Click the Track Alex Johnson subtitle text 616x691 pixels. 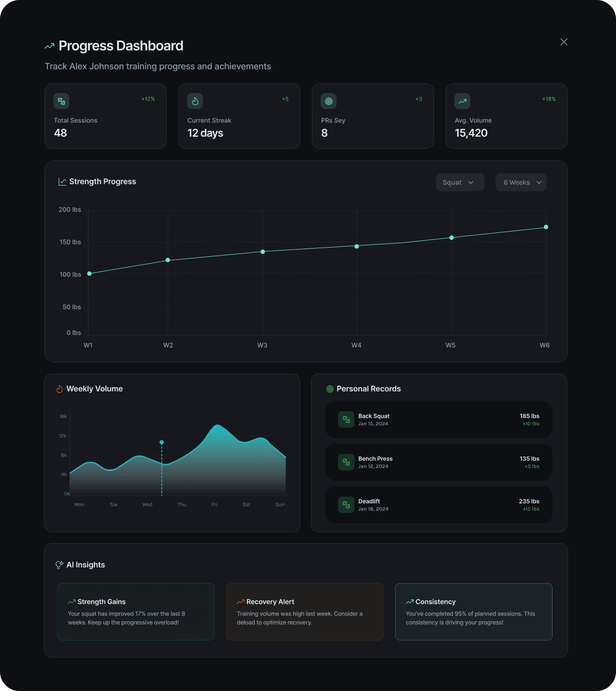pos(158,66)
